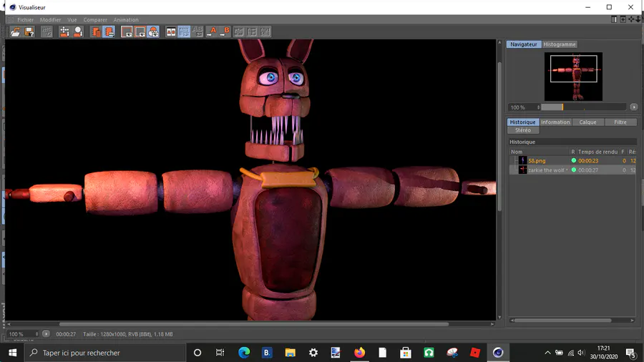Set current image as A
Image resolution: width=644 pixels, height=362 pixels.
212,32
